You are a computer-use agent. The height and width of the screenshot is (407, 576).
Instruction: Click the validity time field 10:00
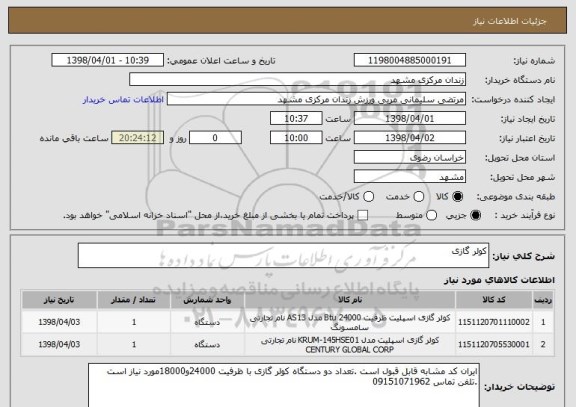pos(296,138)
